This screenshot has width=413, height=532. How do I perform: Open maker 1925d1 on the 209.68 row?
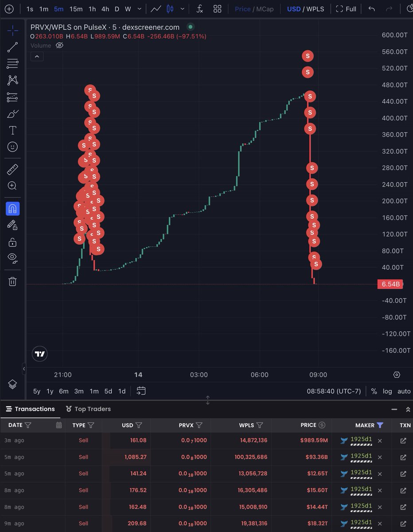(x=361, y=522)
